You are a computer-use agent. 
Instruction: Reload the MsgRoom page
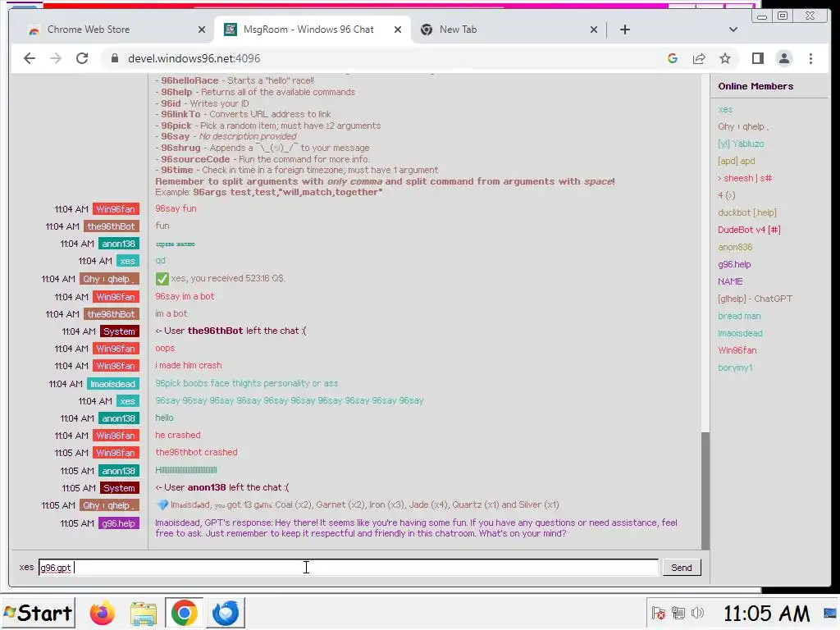point(82,58)
